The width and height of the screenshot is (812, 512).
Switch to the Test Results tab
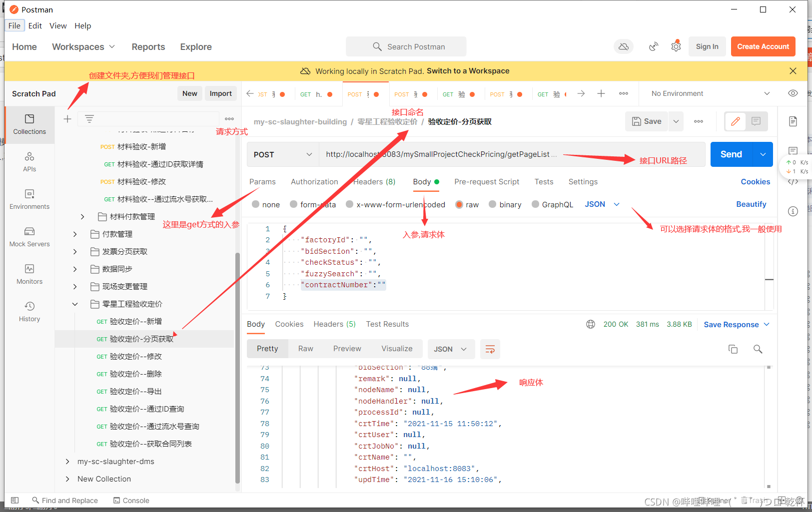(x=387, y=324)
